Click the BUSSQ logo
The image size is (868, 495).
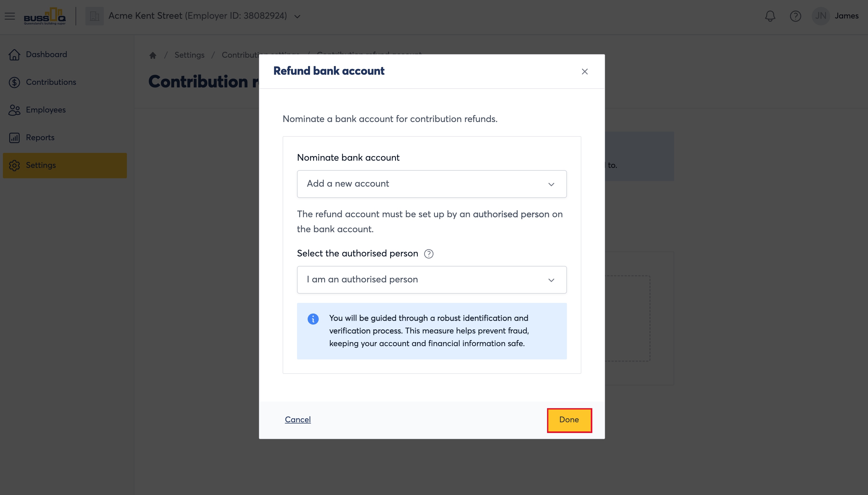click(x=45, y=16)
